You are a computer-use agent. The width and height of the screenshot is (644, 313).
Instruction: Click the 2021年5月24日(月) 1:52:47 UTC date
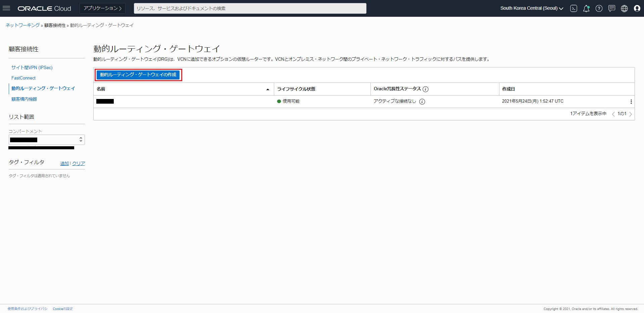[x=533, y=101]
